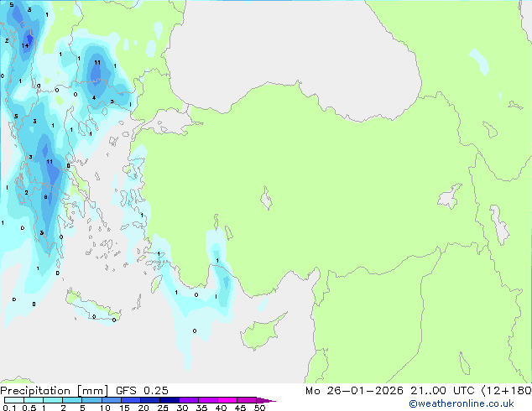Click the "30" legend scale label
The image size is (532, 411).
(182, 408)
